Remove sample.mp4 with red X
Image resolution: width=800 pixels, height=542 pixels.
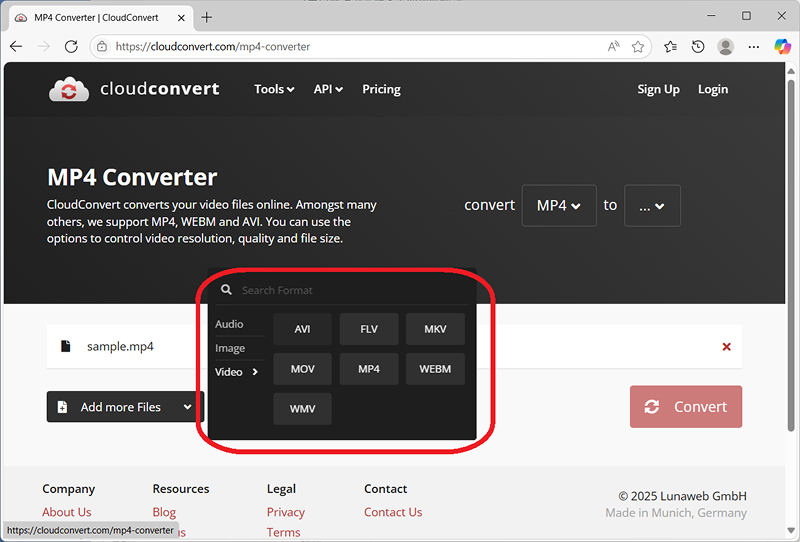pyautogui.click(x=727, y=347)
